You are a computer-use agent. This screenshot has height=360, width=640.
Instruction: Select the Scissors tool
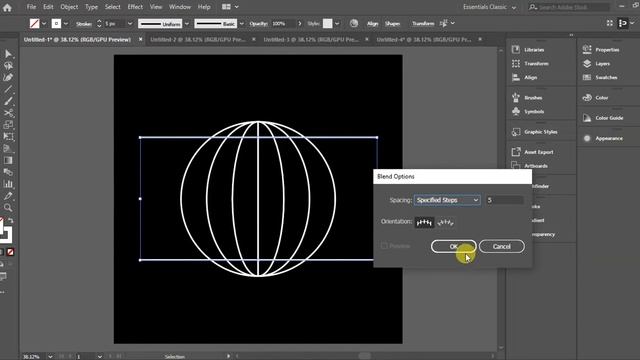pos(8,113)
